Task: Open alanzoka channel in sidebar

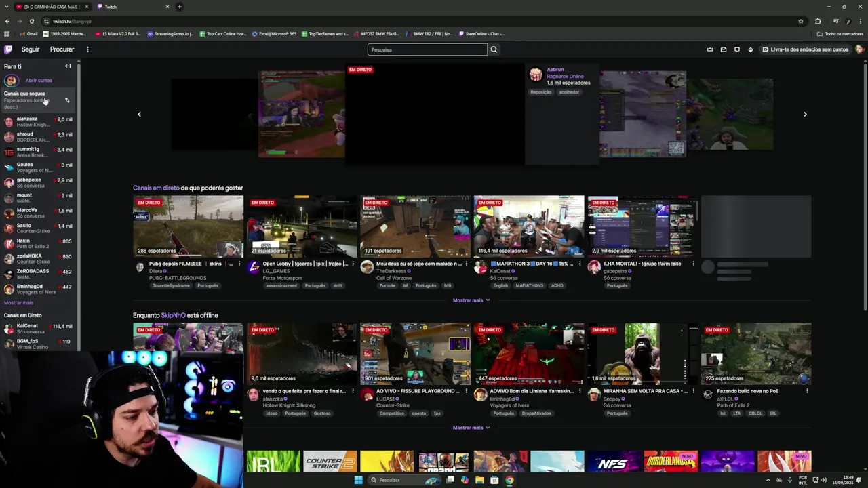Action: click(38, 122)
